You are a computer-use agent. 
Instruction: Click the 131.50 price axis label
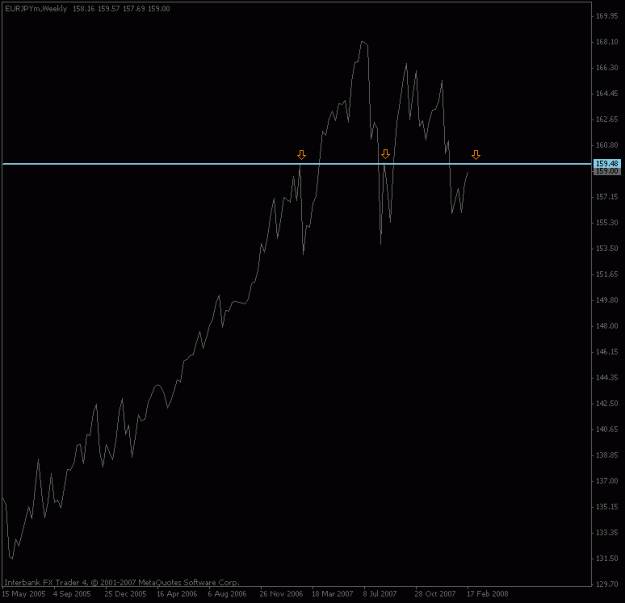pos(607,559)
